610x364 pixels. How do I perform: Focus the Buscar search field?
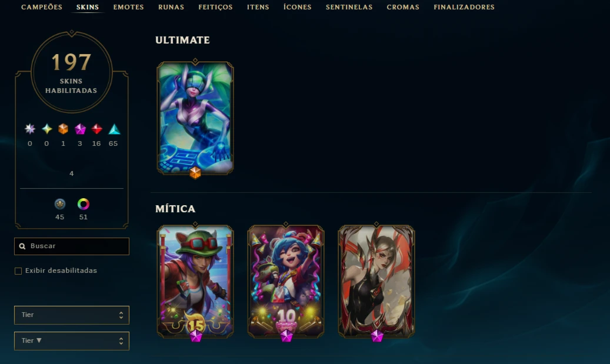coord(72,246)
